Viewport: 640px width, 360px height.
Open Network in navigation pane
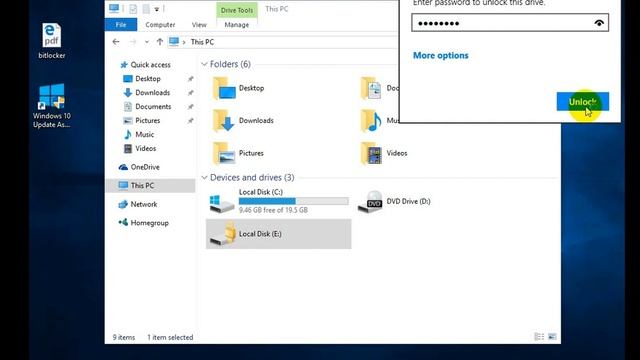pyautogui.click(x=138, y=204)
